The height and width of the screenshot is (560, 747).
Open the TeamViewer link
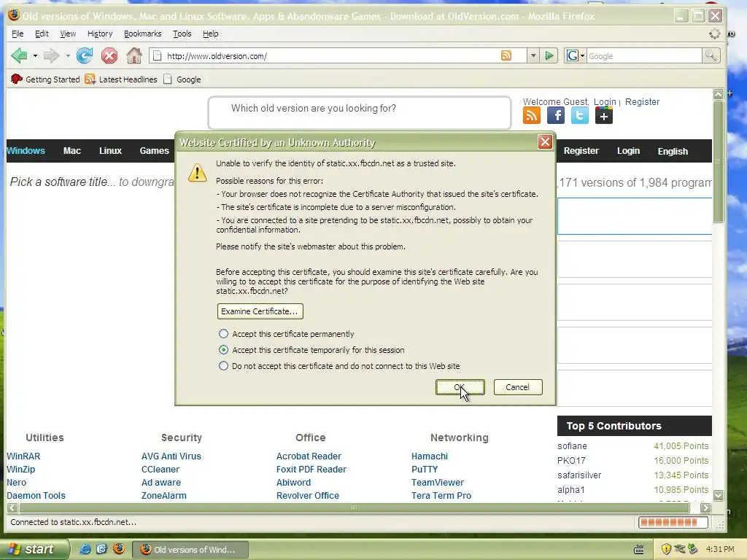click(438, 483)
